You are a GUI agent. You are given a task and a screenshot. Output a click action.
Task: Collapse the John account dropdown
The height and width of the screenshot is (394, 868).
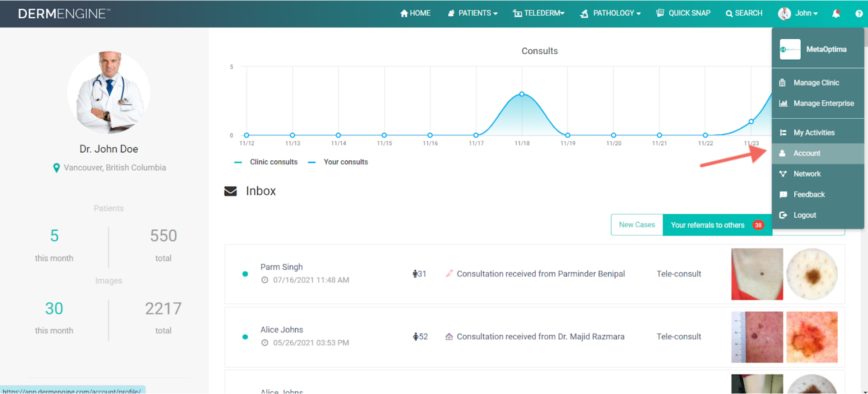807,13
